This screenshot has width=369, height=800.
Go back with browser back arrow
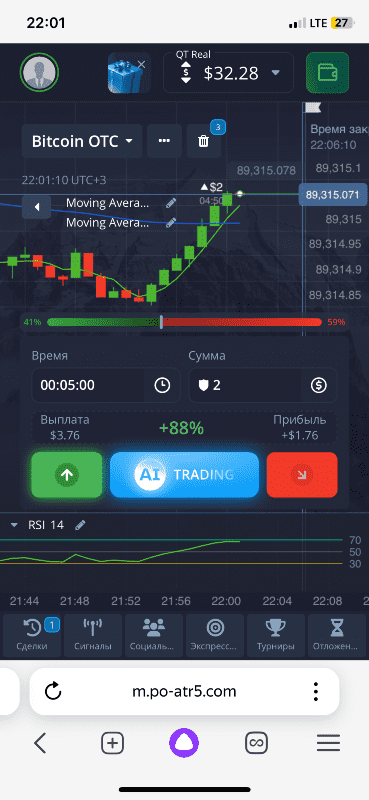tap(40, 743)
